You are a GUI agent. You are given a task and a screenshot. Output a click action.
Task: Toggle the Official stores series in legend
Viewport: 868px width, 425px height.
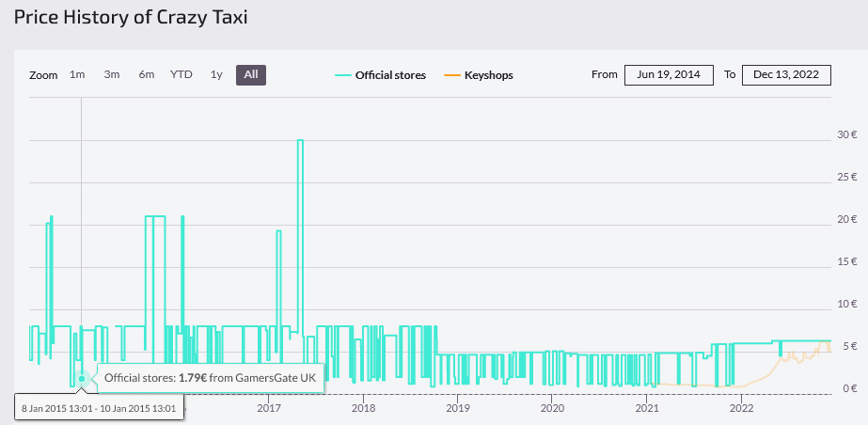[380, 75]
